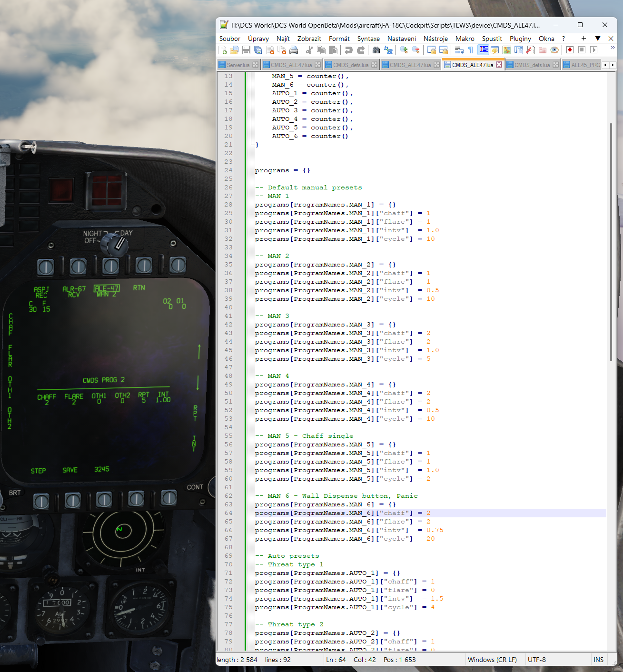Open Find with the binoculars icon

[376, 50]
